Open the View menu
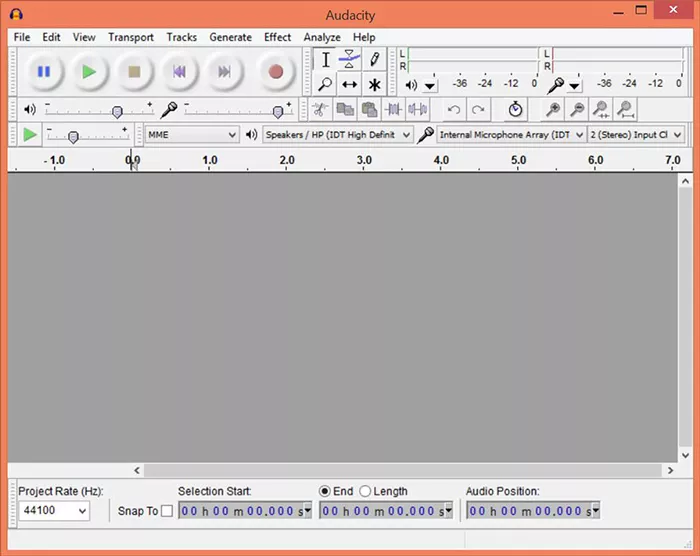 [84, 37]
